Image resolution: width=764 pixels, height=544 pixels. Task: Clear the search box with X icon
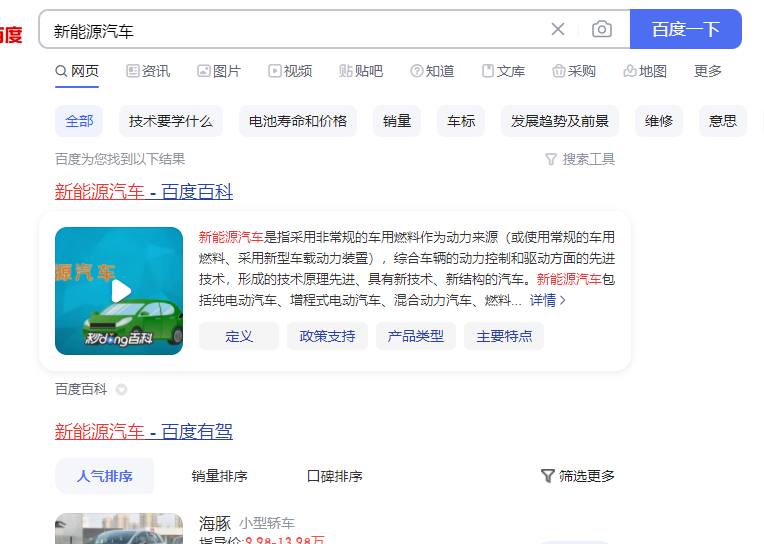[558, 29]
